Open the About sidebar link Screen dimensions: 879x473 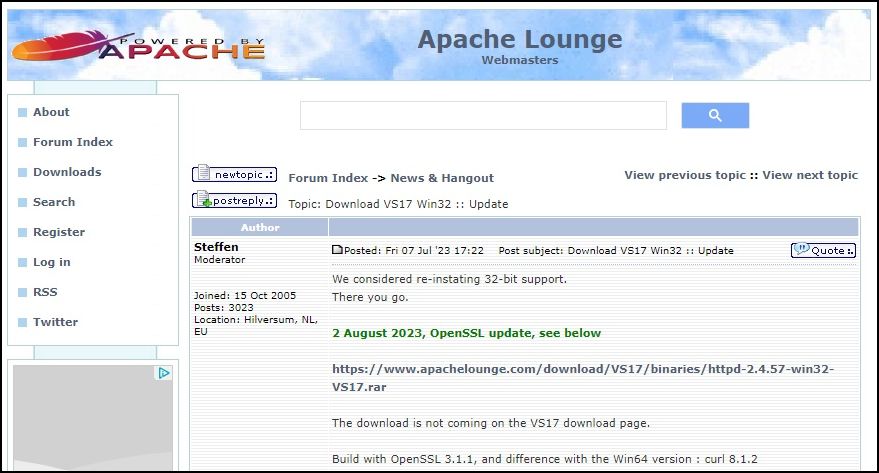click(x=51, y=112)
